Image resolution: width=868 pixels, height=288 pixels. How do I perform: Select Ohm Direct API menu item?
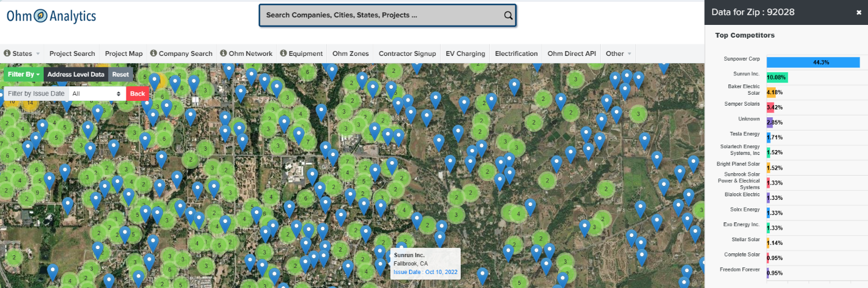[x=572, y=53]
